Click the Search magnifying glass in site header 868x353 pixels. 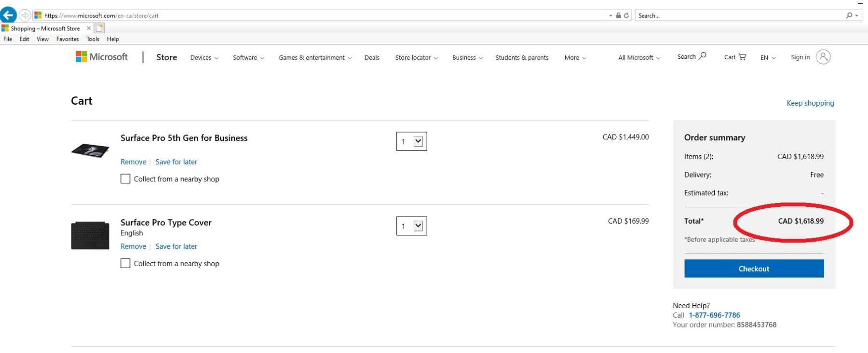(703, 56)
